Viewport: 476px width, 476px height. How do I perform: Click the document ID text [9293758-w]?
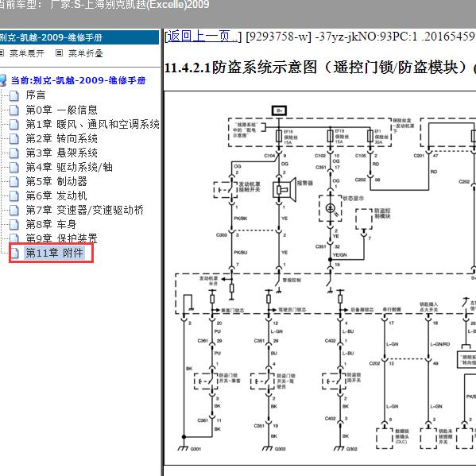278,37
